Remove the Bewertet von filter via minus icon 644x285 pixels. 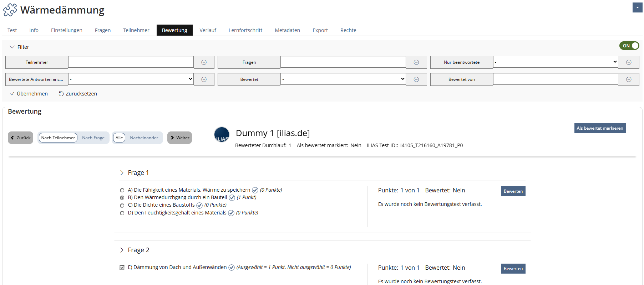629,79
